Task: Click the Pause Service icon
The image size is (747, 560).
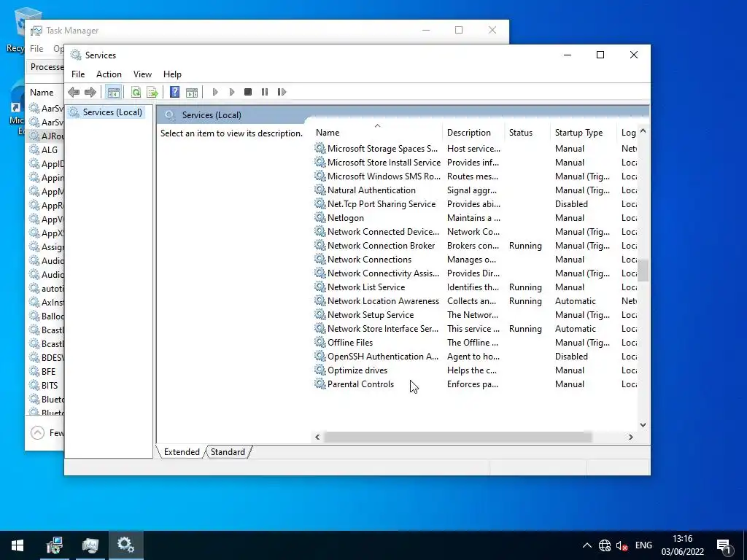Action: pyautogui.click(x=264, y=92)
